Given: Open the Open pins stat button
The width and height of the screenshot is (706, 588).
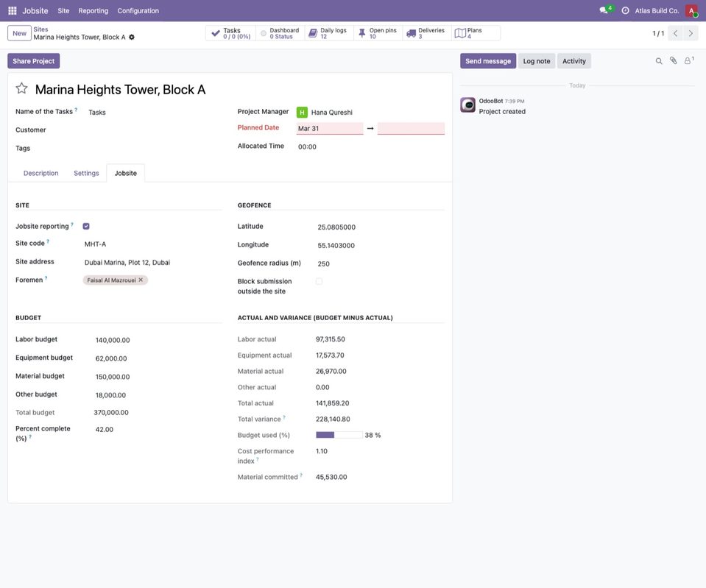Looking at the screenshot, I should pyautogui.click(x=378, y=33).
